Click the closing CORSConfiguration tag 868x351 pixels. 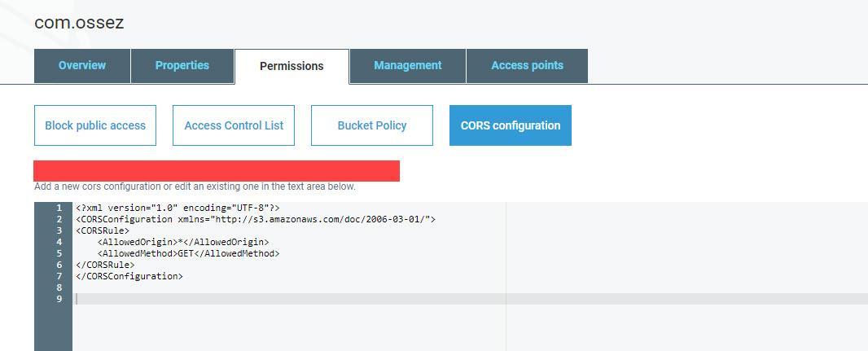click(129, 276)
